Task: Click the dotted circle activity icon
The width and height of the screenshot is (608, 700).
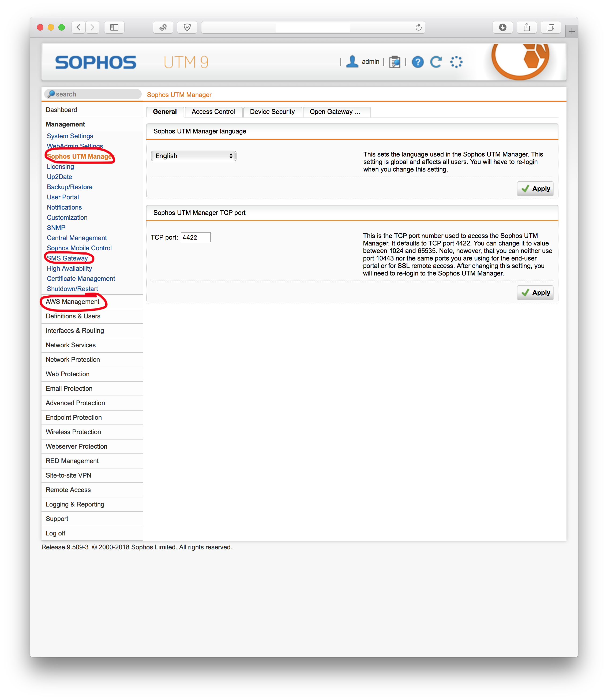Action: click(x=456, y=62)
